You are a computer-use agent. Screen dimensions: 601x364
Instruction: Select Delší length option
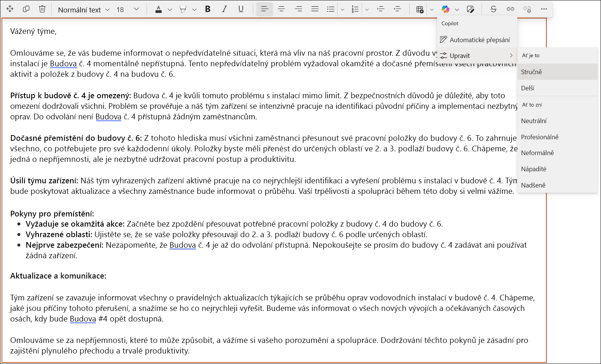tap(557, 88)
